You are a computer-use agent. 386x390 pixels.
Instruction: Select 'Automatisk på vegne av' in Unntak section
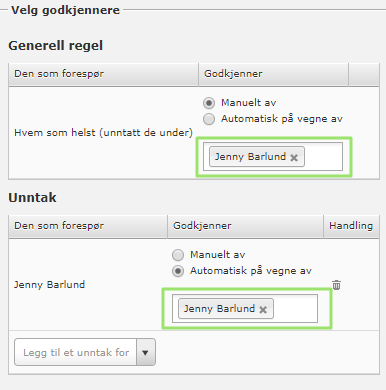click(178, 271)
